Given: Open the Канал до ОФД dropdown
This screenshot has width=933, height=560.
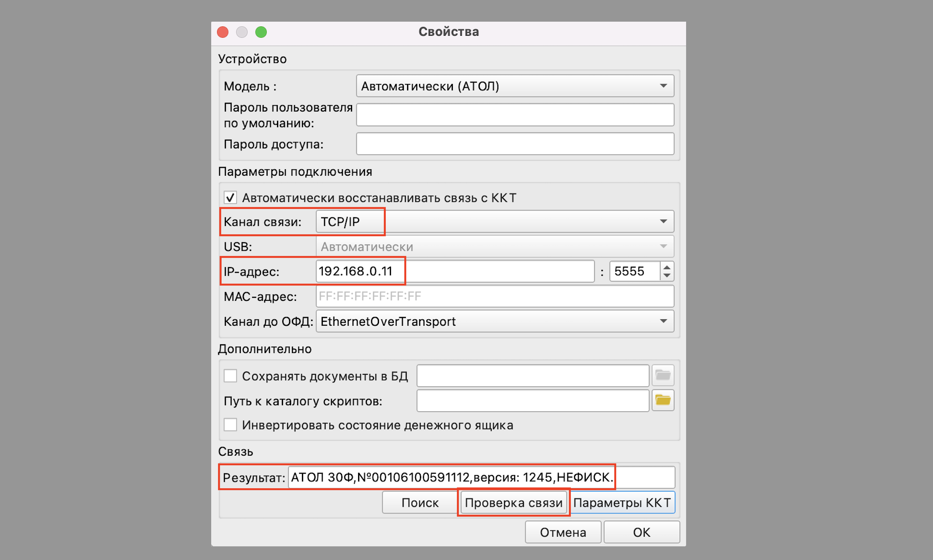Looking at the screenshot, I should (x=495, y=321).
